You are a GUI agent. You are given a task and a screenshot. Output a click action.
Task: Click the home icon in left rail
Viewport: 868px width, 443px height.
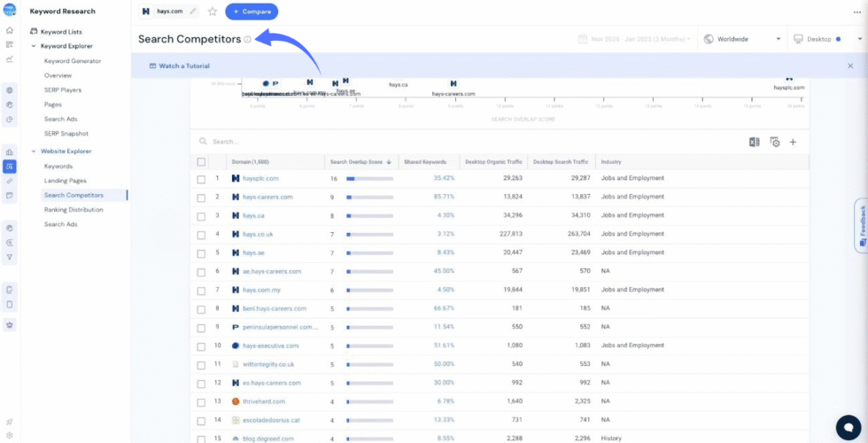pyautogui.click(x=10, y=30)
